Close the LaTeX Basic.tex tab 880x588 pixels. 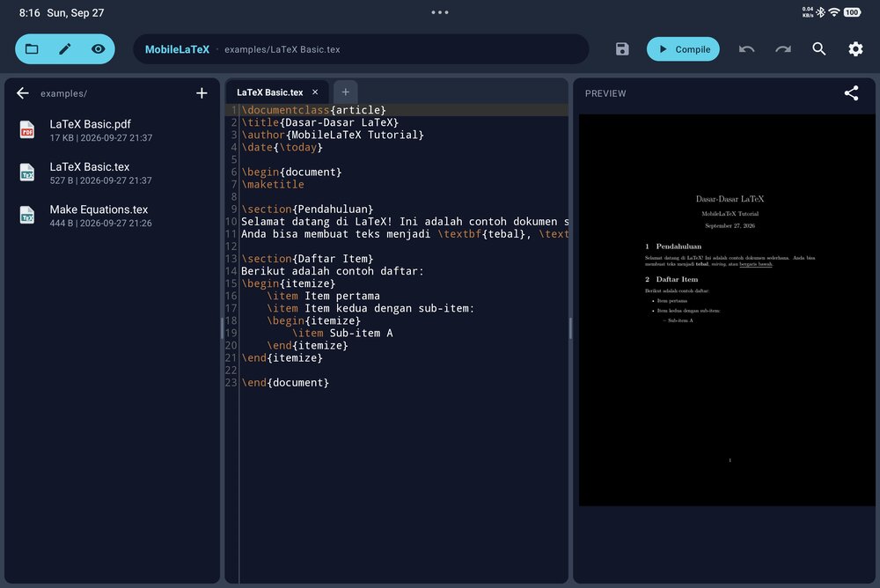315,92
